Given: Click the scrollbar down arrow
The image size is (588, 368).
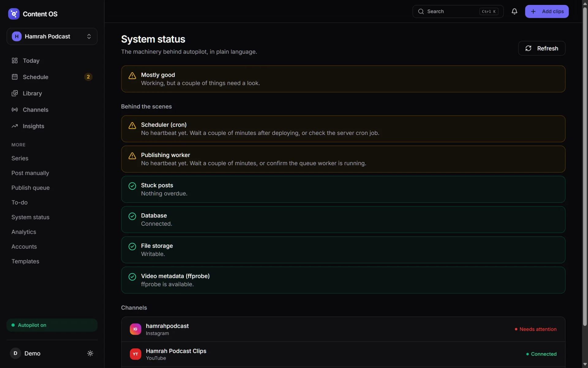Looking at the screenshot, I should click(x=585, y=364).
